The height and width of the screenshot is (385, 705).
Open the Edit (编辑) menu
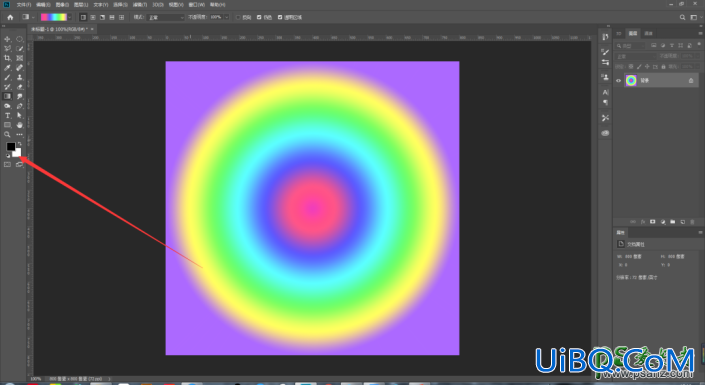pyautogui.click(x=43, y=4)
